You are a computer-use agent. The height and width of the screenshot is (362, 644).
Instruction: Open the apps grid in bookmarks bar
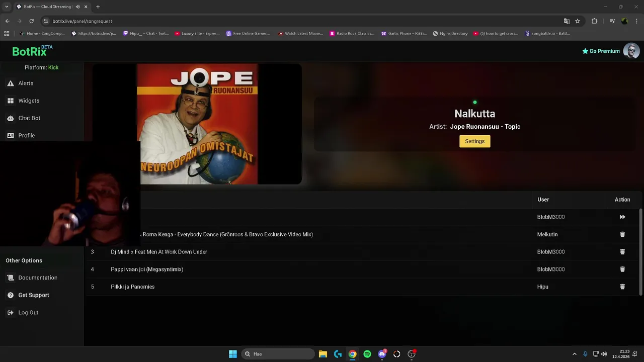(7, 34)
